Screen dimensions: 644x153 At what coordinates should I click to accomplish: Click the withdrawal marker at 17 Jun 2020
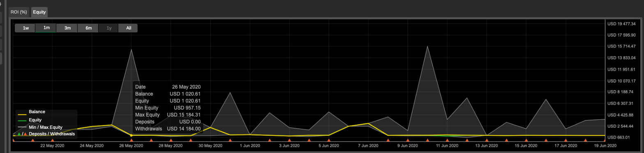click(566, 140)
